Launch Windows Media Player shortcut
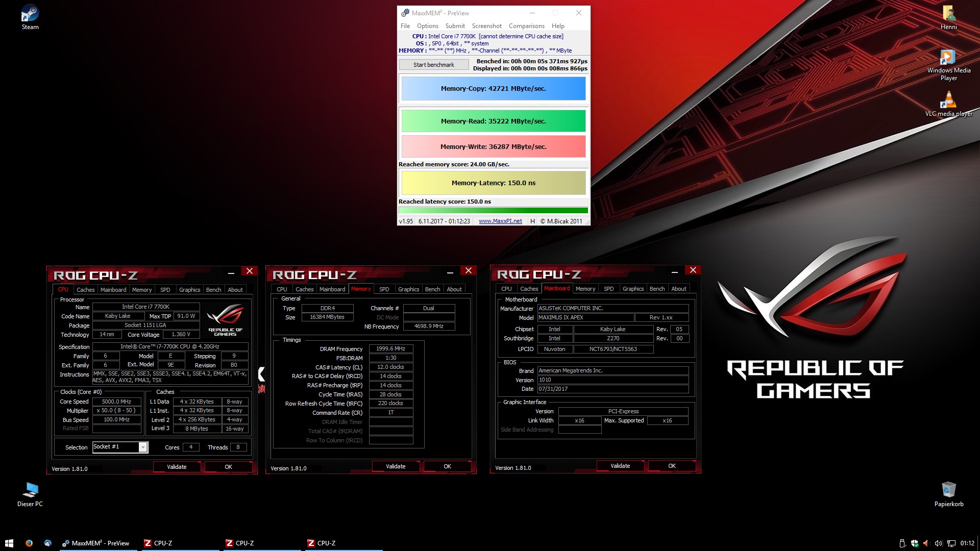Image resolution: width=980 pixels, height=551 pixels. pyautogui.click(x=948, y=64)
